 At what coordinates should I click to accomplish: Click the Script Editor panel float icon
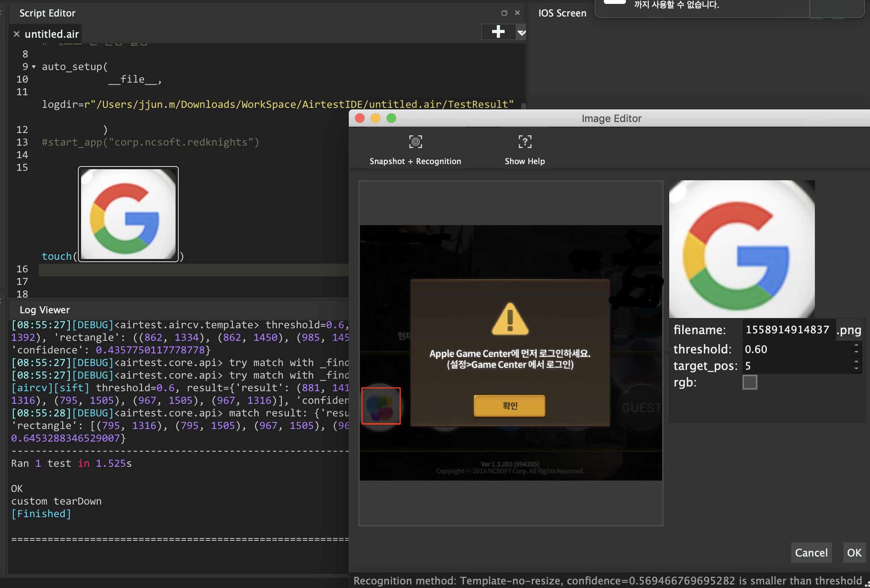click(504, 13)
